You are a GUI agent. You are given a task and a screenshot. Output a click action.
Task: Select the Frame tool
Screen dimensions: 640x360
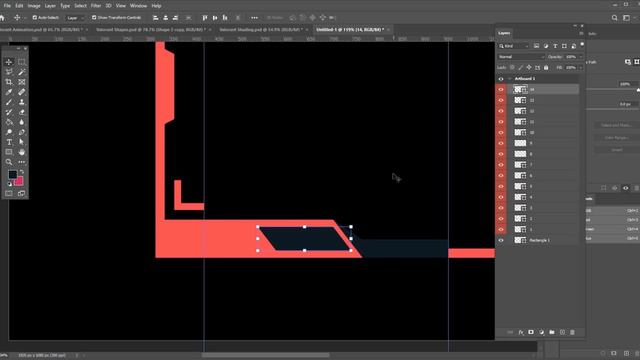tap(22, 82)
